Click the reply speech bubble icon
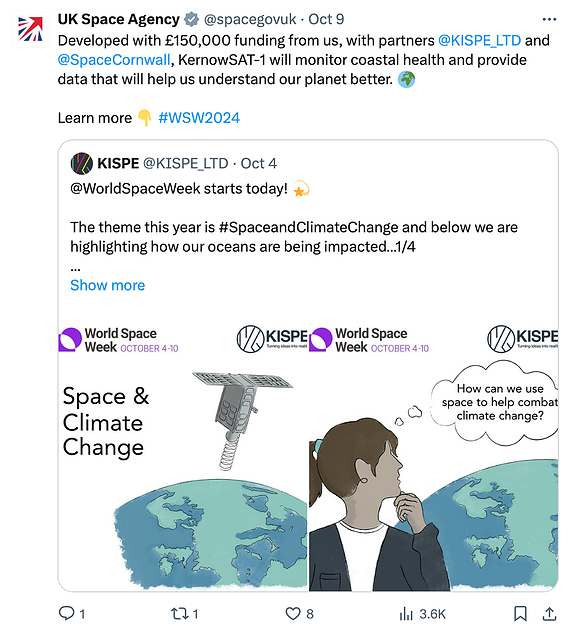The height and width of the screenshot is (632, 569). click(66, 613)
